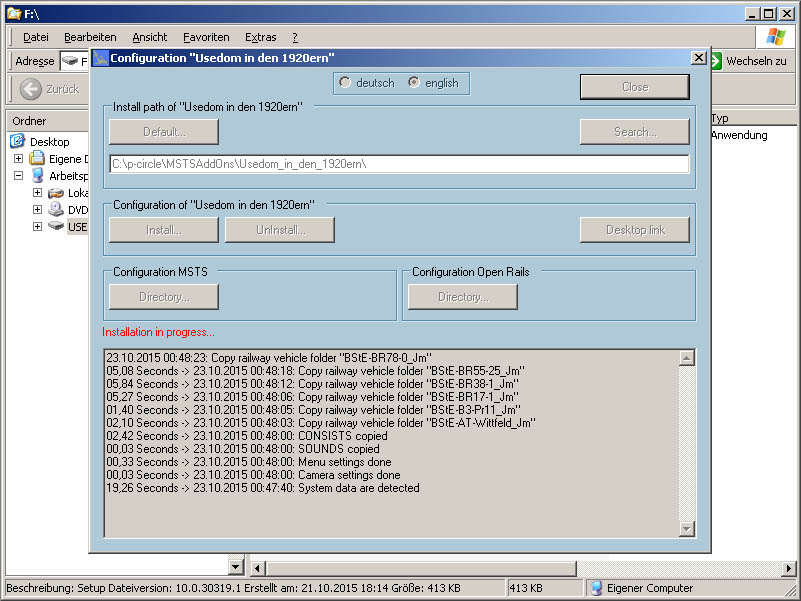Open the Favoriten menu

click(205, 37)
